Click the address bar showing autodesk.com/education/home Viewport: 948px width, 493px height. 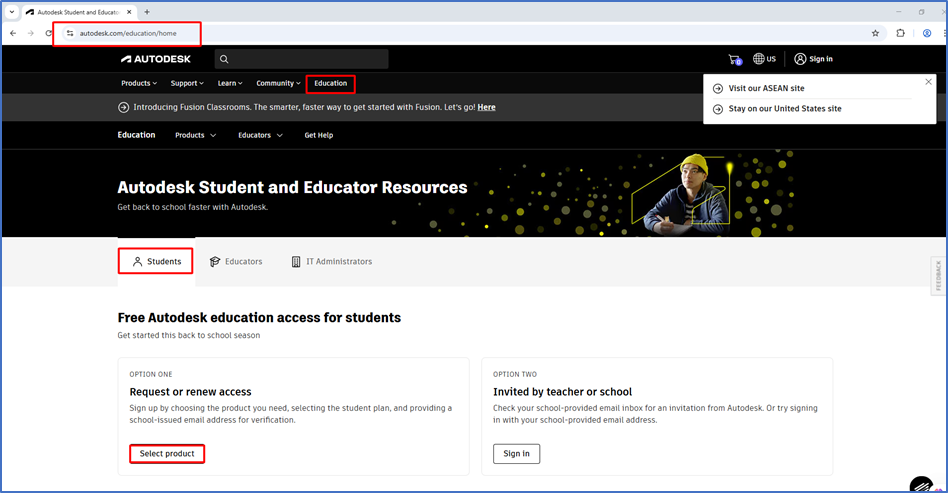[x=130, y=33]
